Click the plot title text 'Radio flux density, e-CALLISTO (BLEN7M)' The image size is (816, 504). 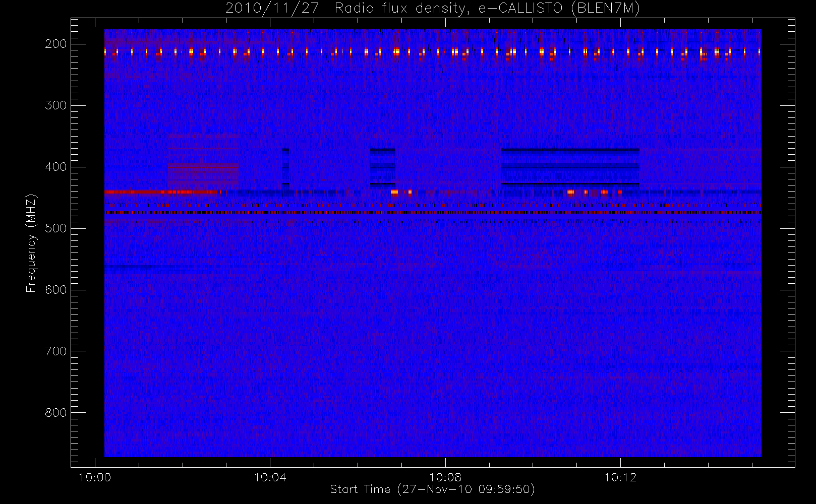pyautogui.click(x=487, y=9)
